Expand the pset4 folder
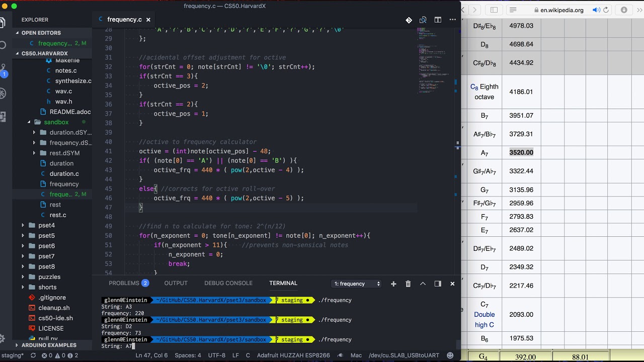The image size is (644, 362). pos(47,225)
